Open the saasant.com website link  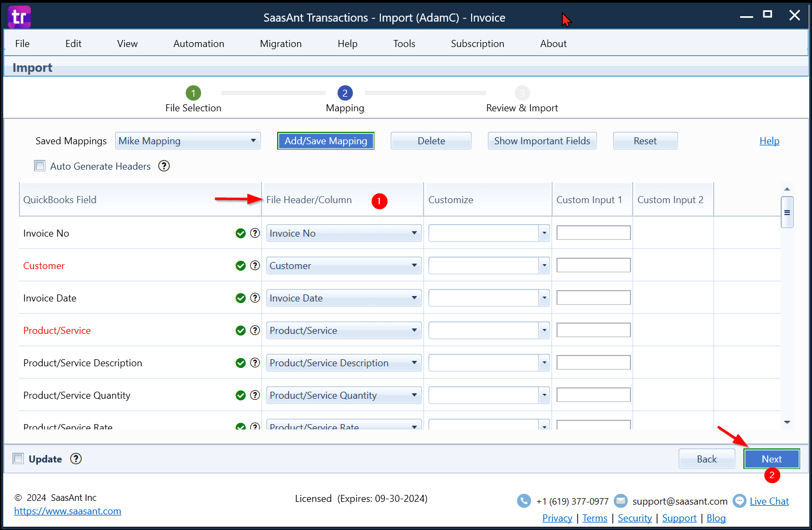click(68, 511)
